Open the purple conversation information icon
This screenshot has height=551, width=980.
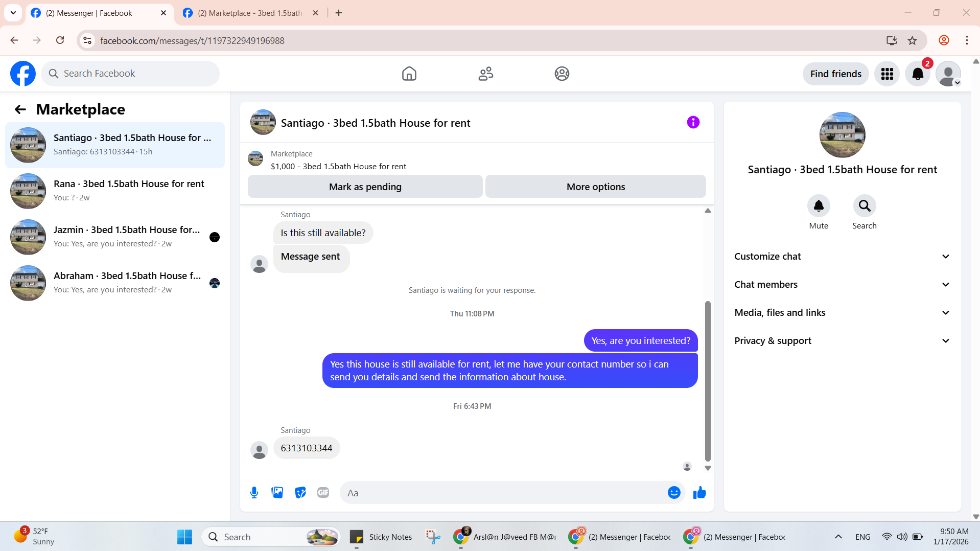(x=693, y=122)
